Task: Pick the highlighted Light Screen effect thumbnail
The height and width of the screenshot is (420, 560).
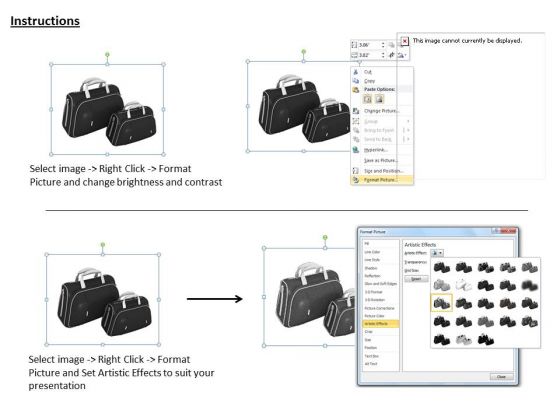Action: 442,303
